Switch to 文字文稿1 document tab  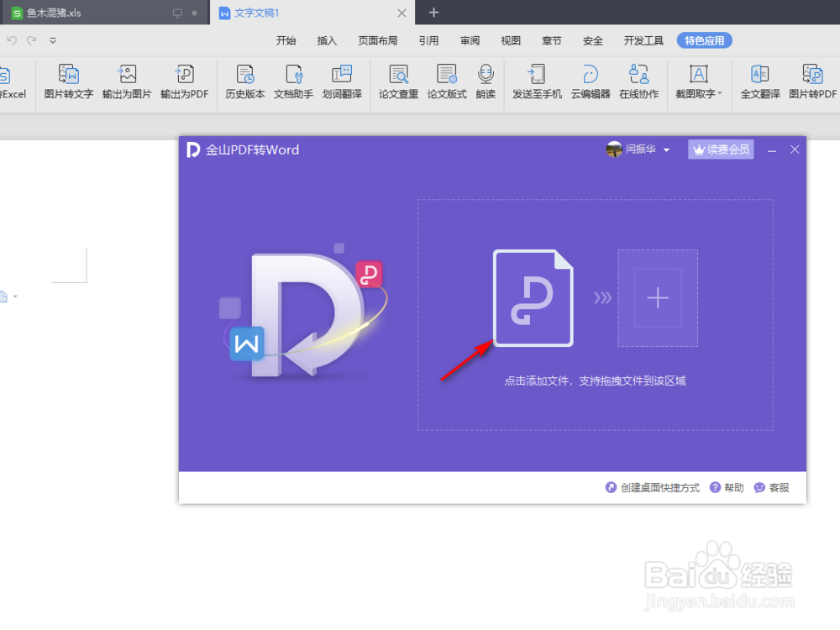[312, 13]
